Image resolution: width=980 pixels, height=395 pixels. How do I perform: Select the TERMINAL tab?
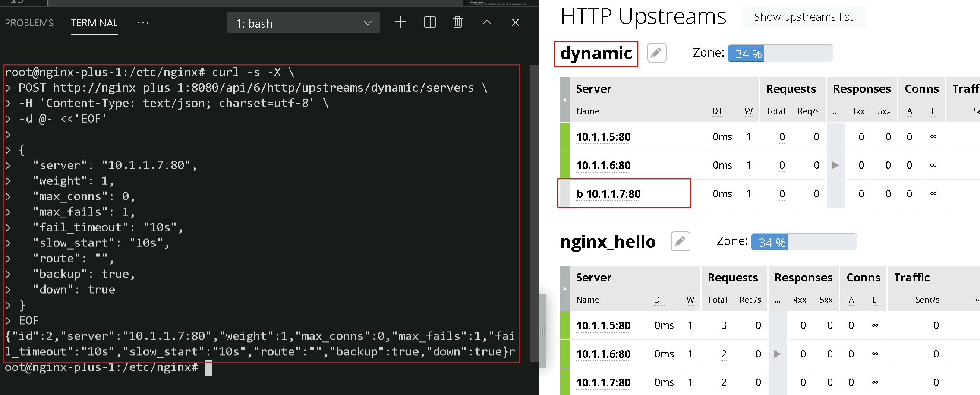tap(94, 23)
